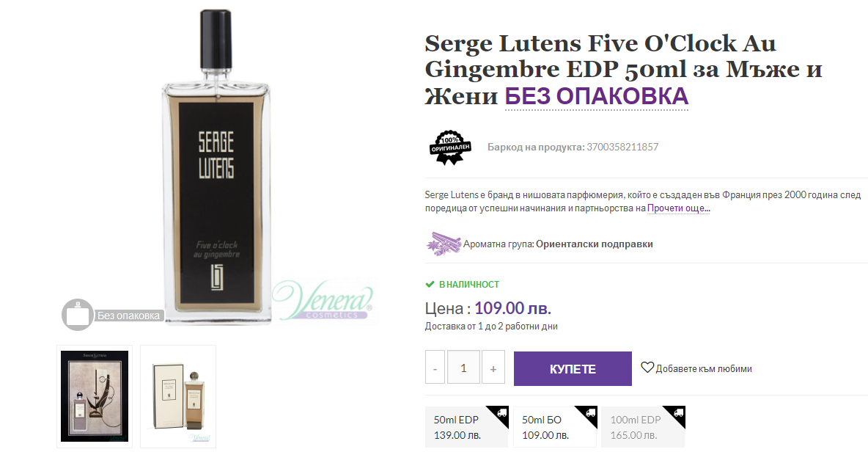Click the oriental spices aroma group icon
The image size is (868, 452).
pyautogui.click(x=443, y=244)
